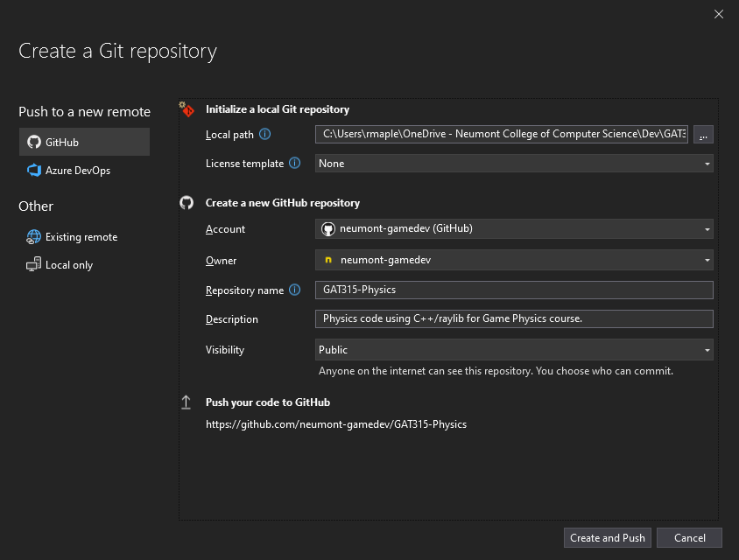Image resolution: width=739 pixels, height=560 pixels.
Task: Click the git icon beside Initialize header
Action: click(x=187, y=109)
